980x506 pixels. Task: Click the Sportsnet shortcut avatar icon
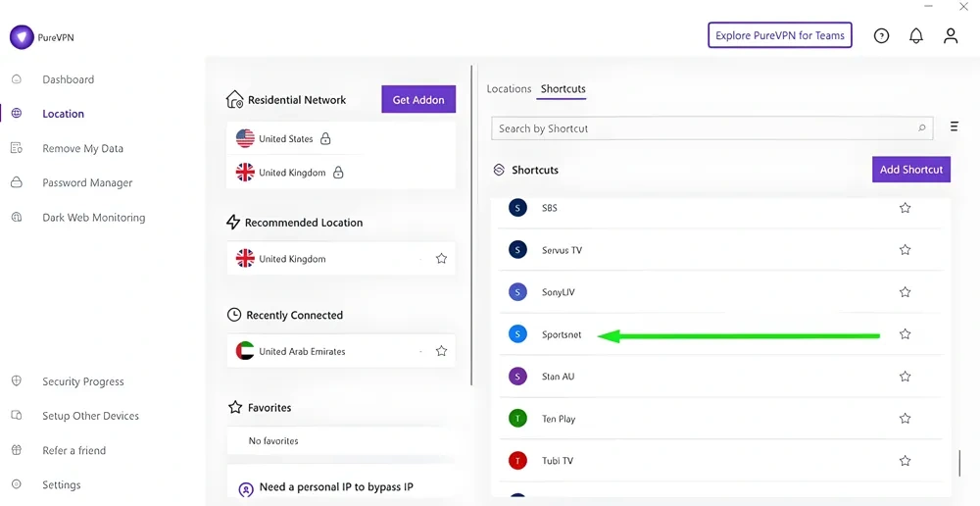point(517,334)
